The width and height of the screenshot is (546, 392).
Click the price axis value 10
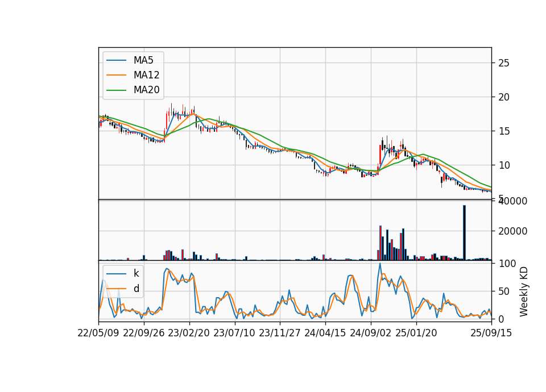(504, 165)
